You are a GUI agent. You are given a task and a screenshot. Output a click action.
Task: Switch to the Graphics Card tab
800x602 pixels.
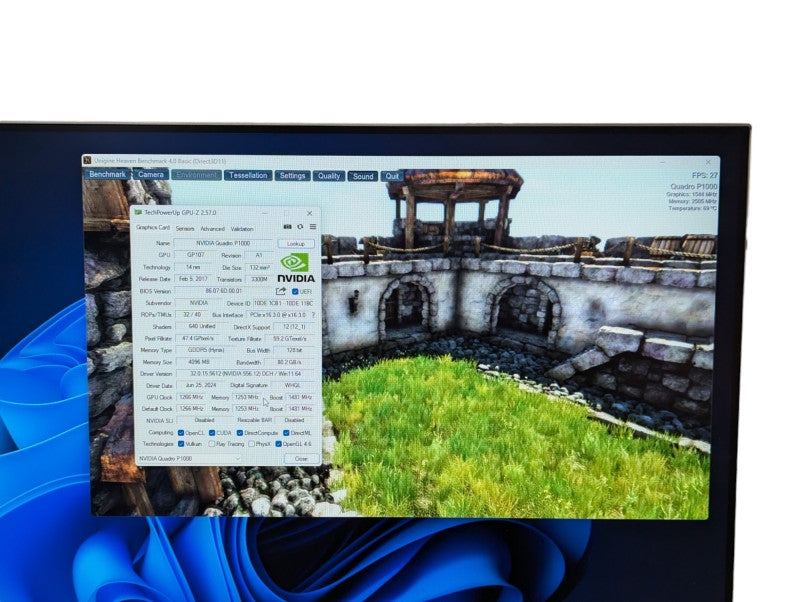[153, 228]
